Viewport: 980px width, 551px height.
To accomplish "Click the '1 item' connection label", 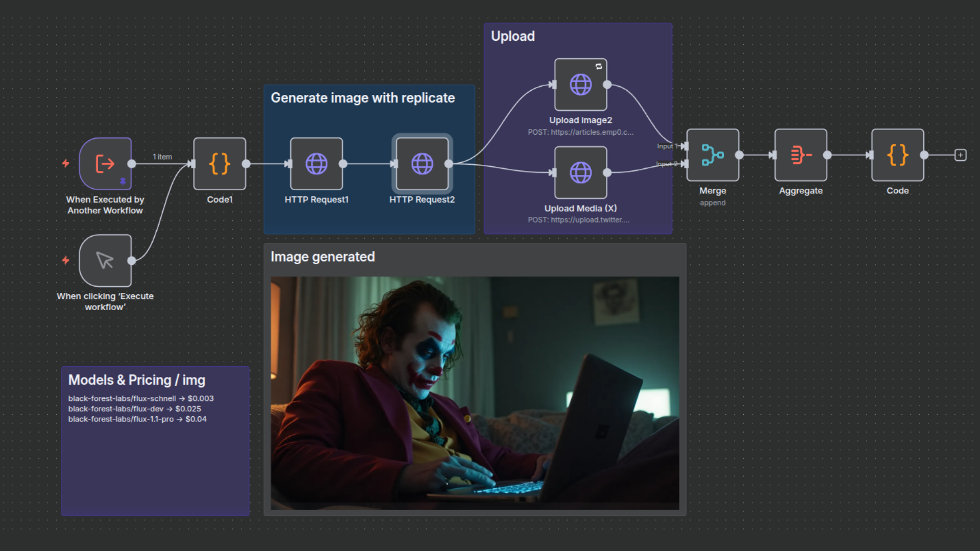I will pos(162,157).
